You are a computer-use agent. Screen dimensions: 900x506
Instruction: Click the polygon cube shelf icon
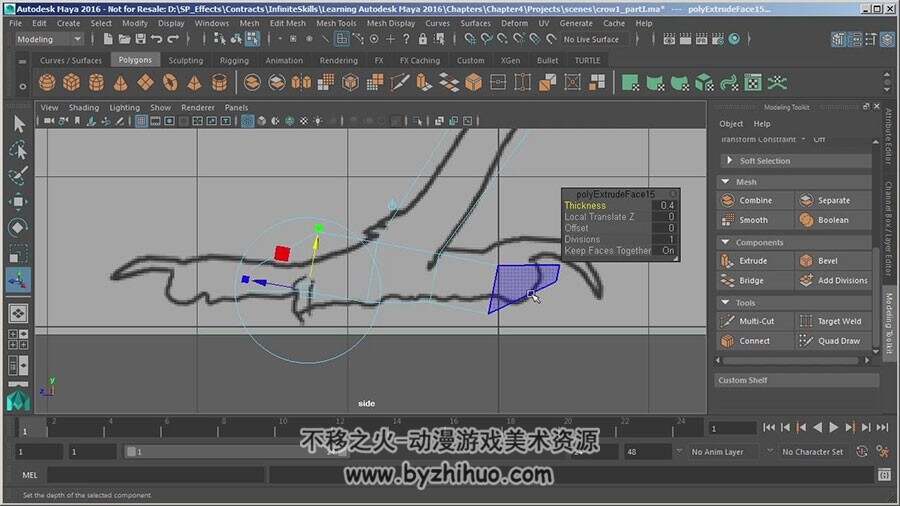(x=72, y=83)
